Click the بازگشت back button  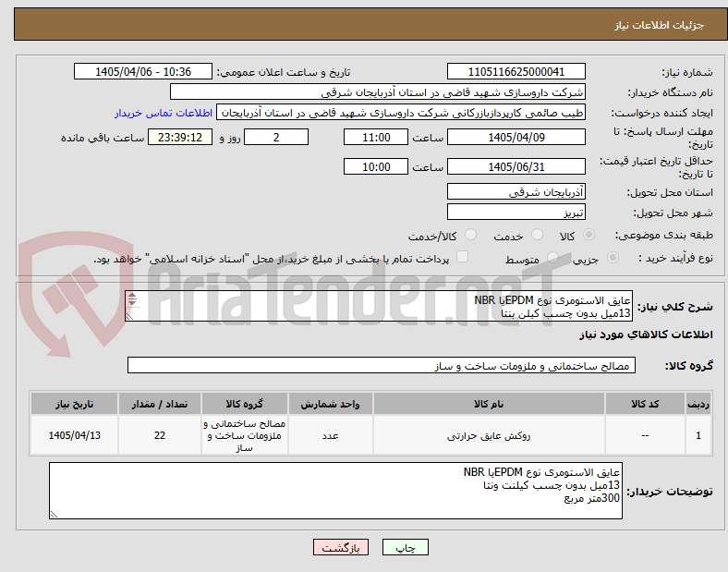tap(341, 547)
